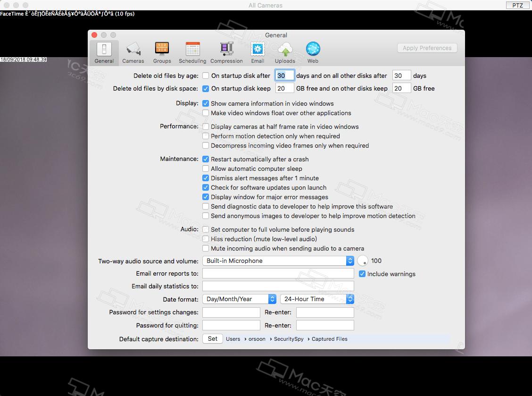The image size is (532, 396).
Task: Click the email error reports field
Action: point(277,273)
